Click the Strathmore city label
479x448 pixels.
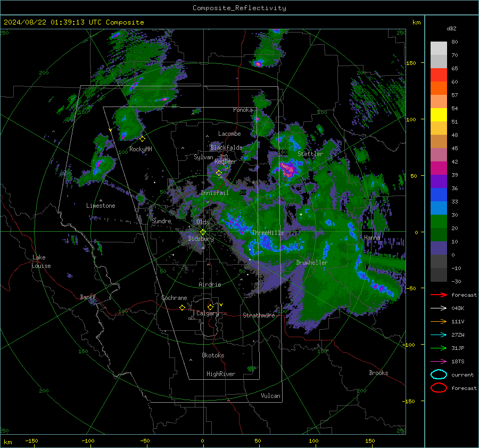(x=259, y=315)
